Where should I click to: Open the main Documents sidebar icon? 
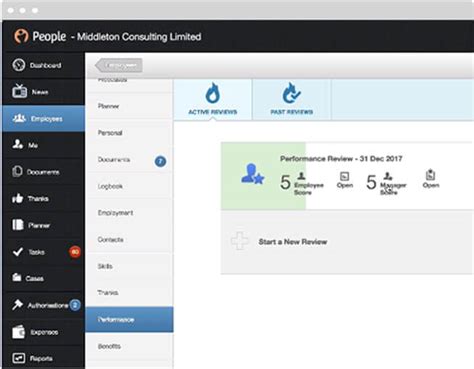pyautogui.click(x=17, y=171)
